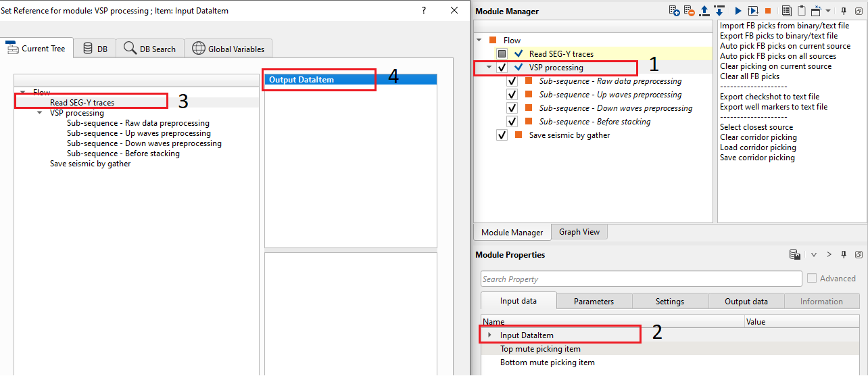The width and height of the screenshot is (868, 376).
Task: Click the database lock icon in Module Properties
Action: (795, 255)
